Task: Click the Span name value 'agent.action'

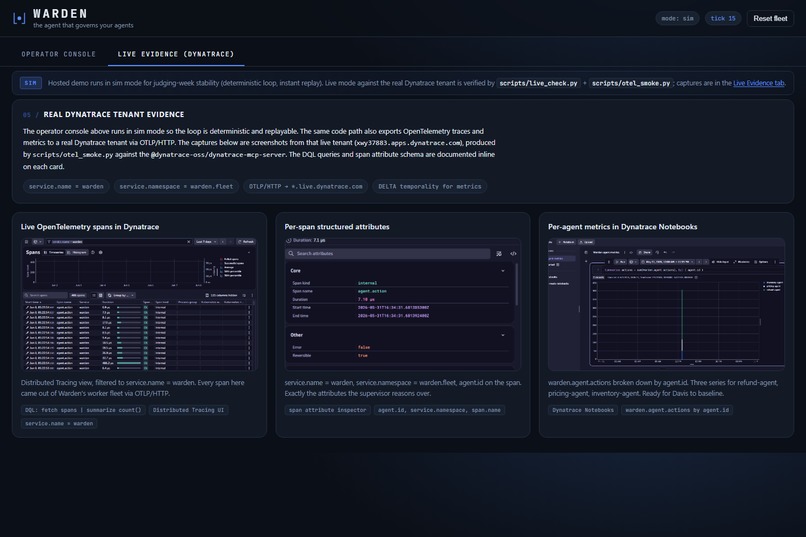Action: point(372,291)
